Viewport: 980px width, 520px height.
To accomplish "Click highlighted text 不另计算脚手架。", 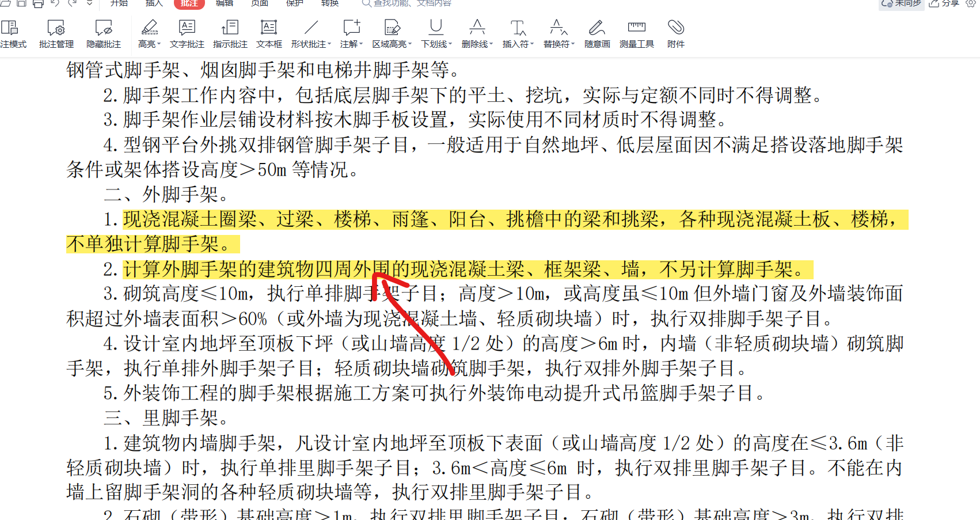I will 736,269.
